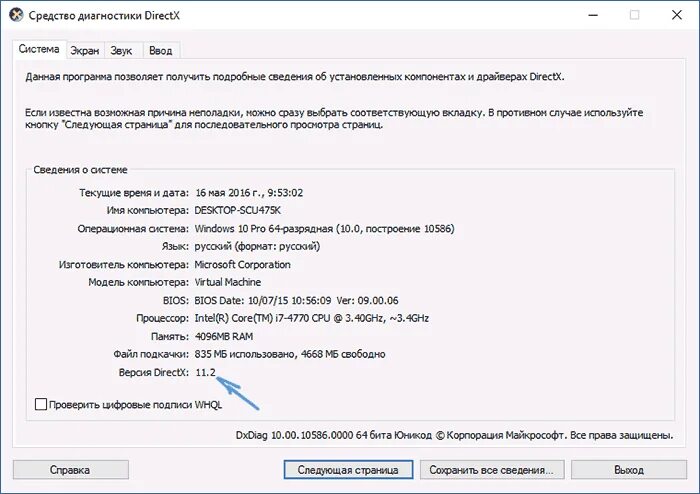Screen dimensions: 700x494
Task: Select the Система tab
Action: coord(39,49)
